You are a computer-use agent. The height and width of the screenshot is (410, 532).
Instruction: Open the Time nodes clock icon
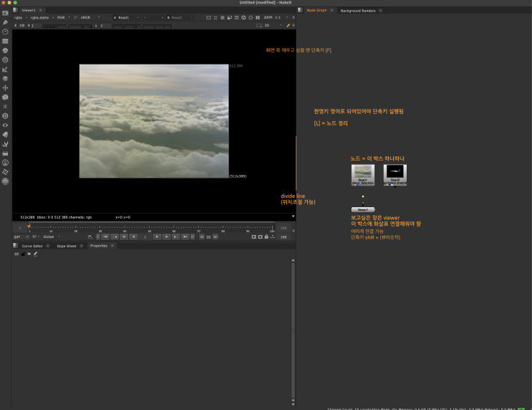(x=5, y=32)
